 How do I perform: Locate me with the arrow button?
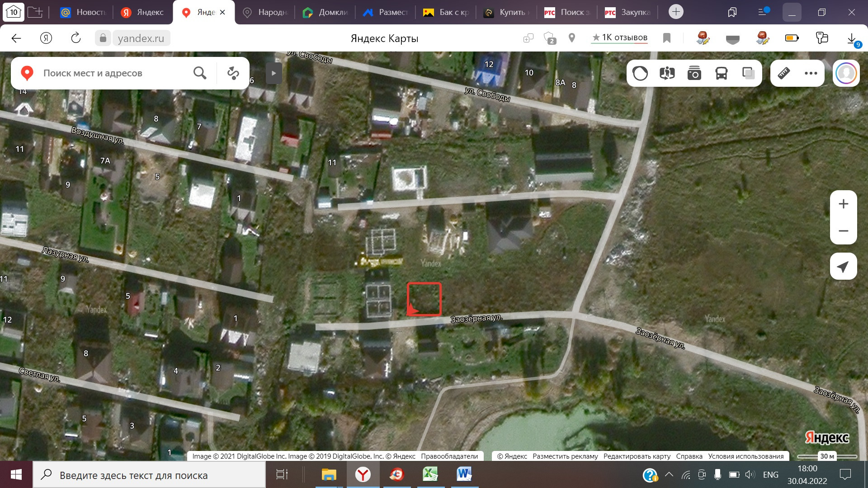(x=843, y=267)
